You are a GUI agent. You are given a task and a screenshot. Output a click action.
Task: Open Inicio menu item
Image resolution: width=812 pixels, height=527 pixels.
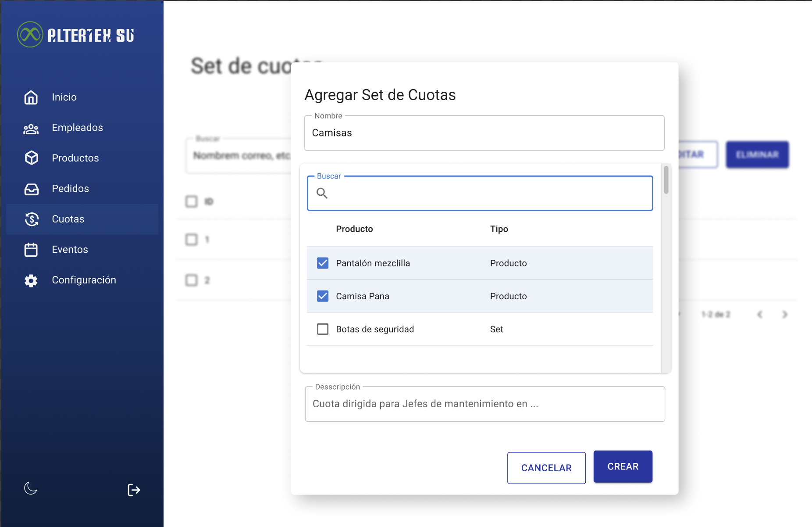pyautogui.click(x=82, y=97)
